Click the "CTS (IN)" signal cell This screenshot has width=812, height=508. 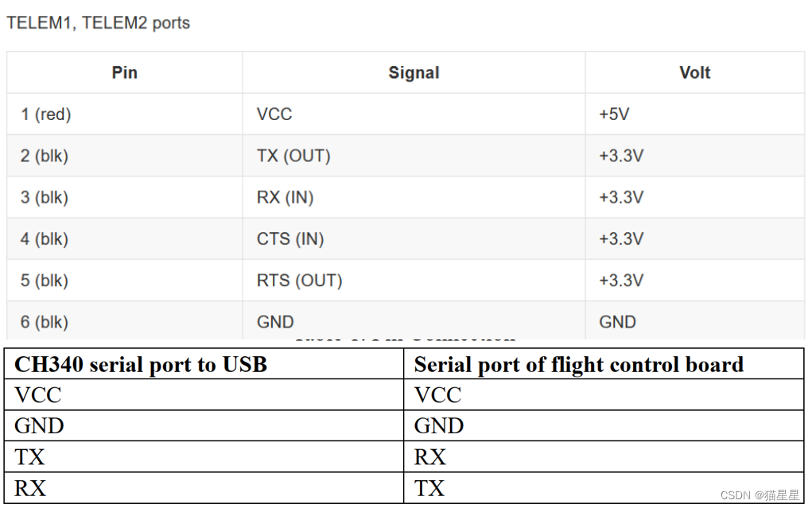(x=290, y=239)
